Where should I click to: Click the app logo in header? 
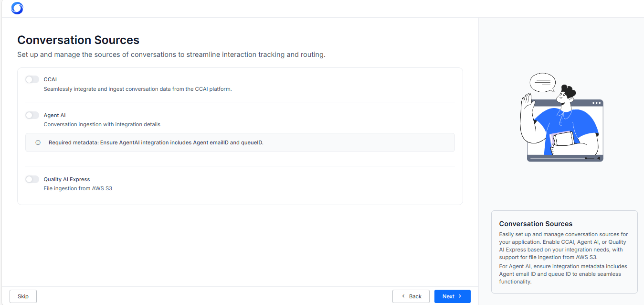point(17,8)
